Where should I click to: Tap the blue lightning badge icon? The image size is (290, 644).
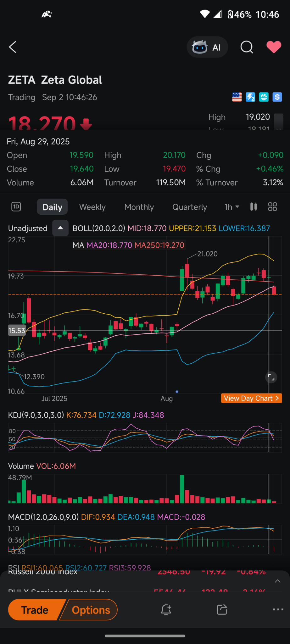250,97
